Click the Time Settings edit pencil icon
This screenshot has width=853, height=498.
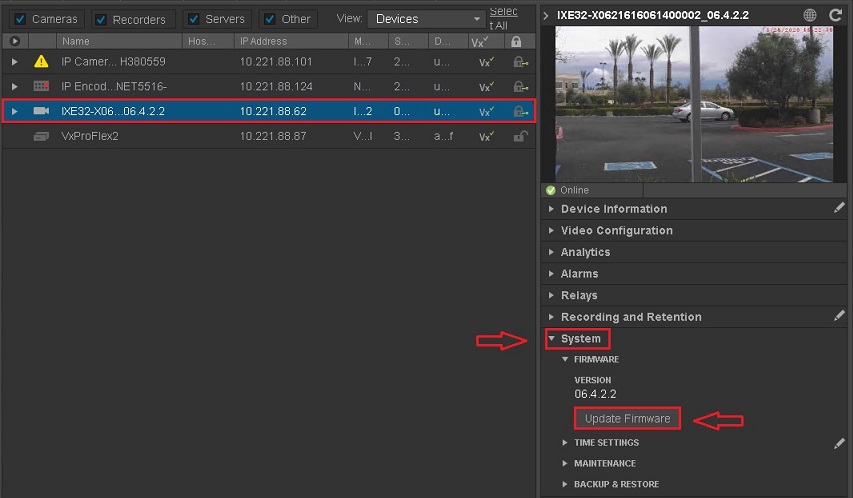(840, 442)
